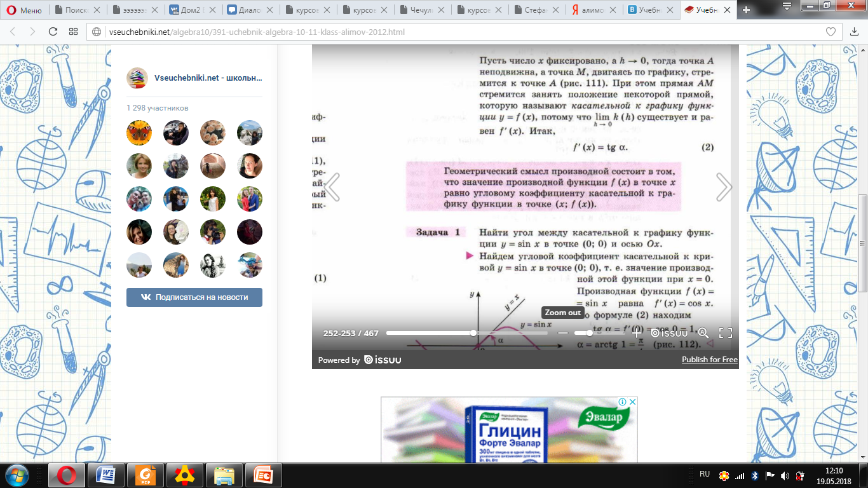Switch to the Диалоги tab
This screenshot has height=488, width=868.
coord(249,10)
